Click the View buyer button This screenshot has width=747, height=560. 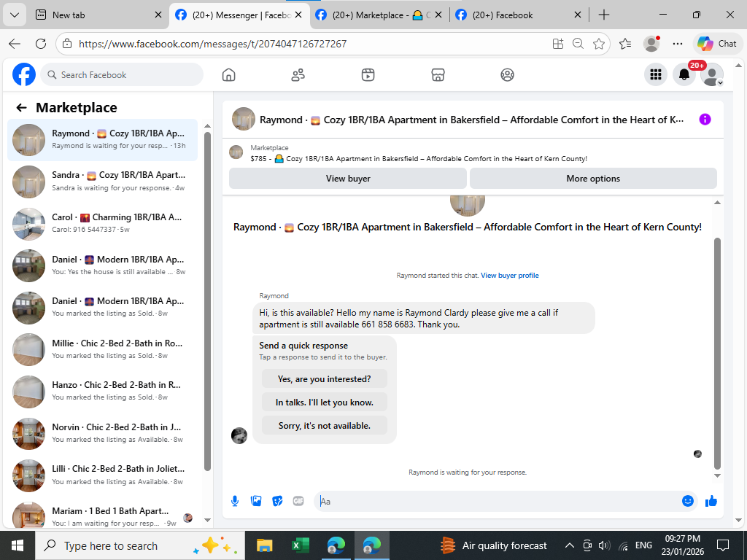(x=348, y=179)
